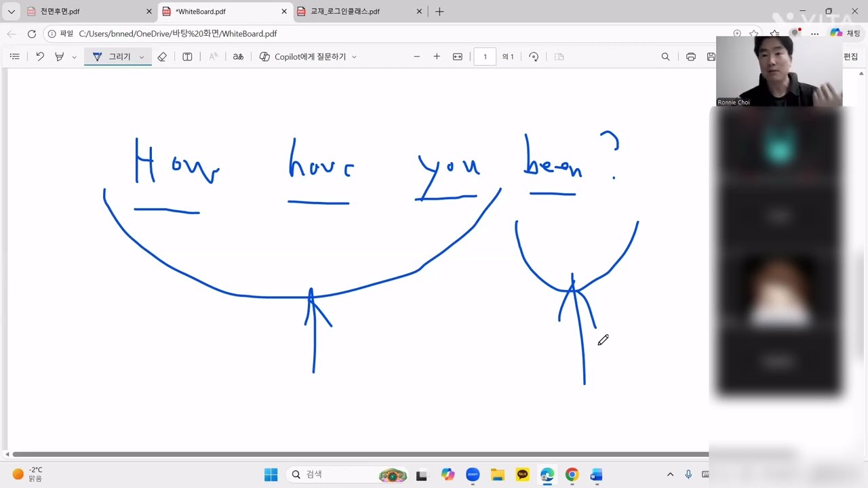This screenshot has height=488, width=868.
Task: Open a new browser tab
Action: coord(439,12)
